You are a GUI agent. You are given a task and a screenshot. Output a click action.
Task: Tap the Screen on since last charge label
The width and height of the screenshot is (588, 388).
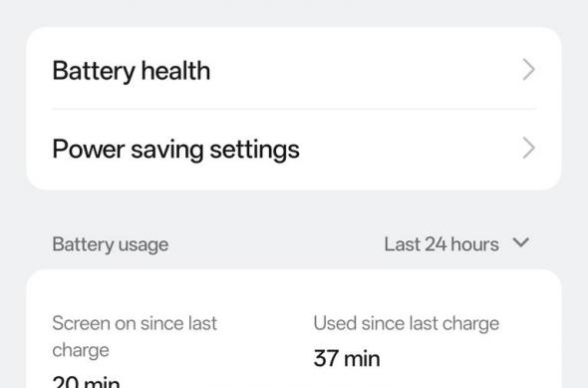(x=135, y=336)
